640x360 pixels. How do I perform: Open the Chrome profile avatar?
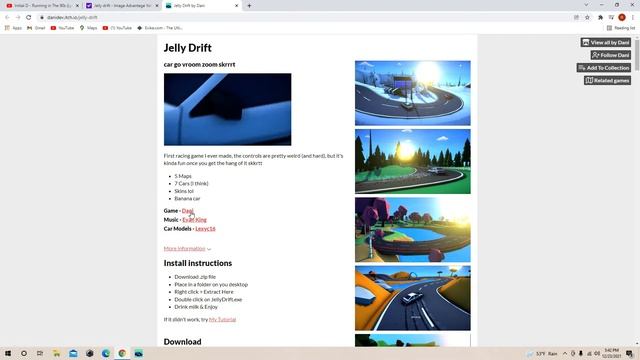tap(622, 18)
